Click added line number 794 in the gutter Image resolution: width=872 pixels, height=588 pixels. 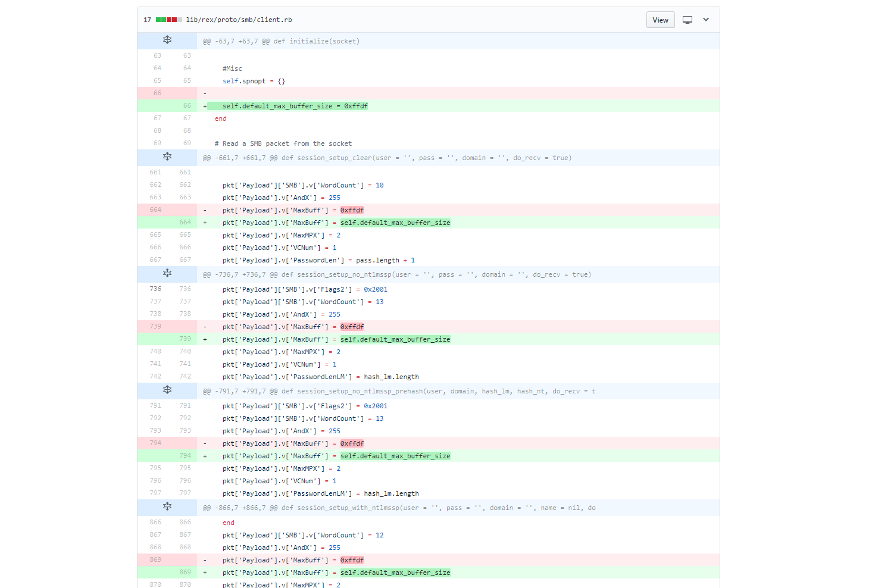coord(185,455)
